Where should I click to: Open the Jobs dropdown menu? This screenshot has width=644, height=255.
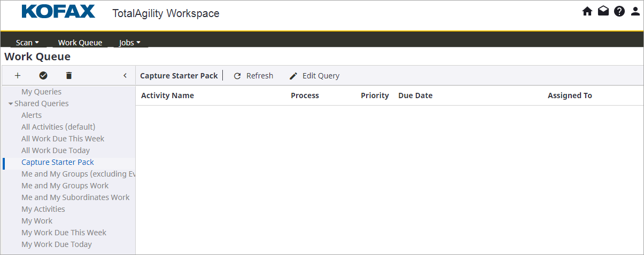pos(130,43)
